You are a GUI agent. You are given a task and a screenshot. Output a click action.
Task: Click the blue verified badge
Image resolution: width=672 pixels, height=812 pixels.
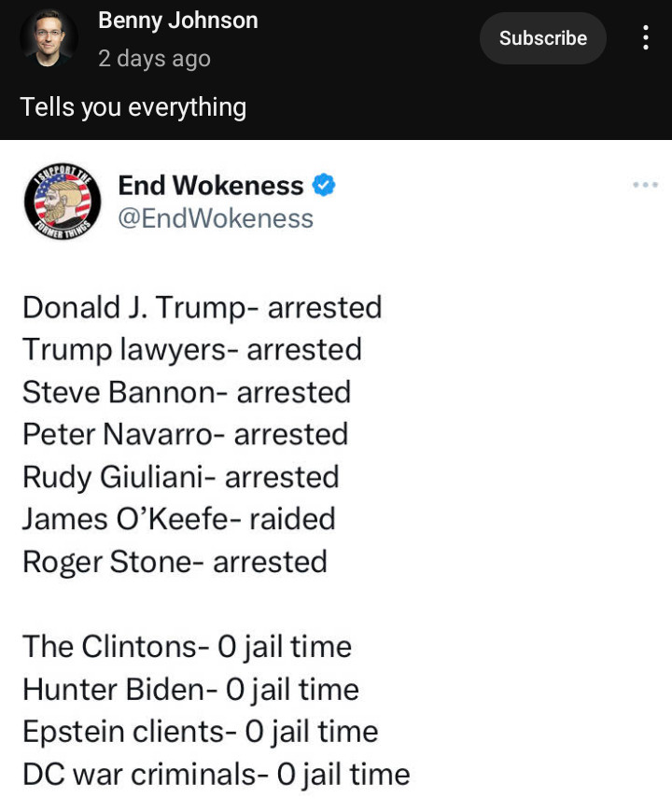point(324,186)
